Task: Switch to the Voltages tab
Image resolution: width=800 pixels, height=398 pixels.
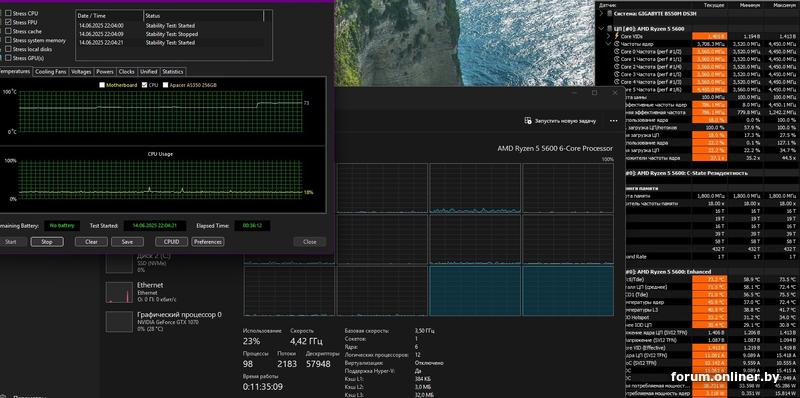Action: 81,72
